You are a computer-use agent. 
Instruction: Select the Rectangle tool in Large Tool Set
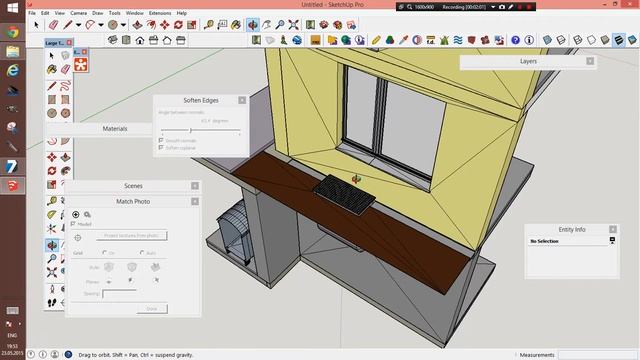(52, 100)
